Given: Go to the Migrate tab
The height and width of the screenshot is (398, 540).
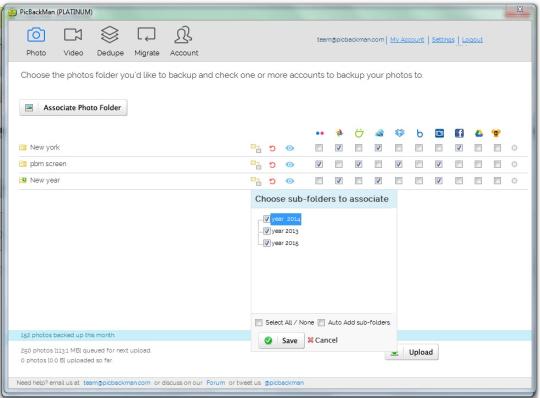Looking at the screenshot, I should pos(147,41).
